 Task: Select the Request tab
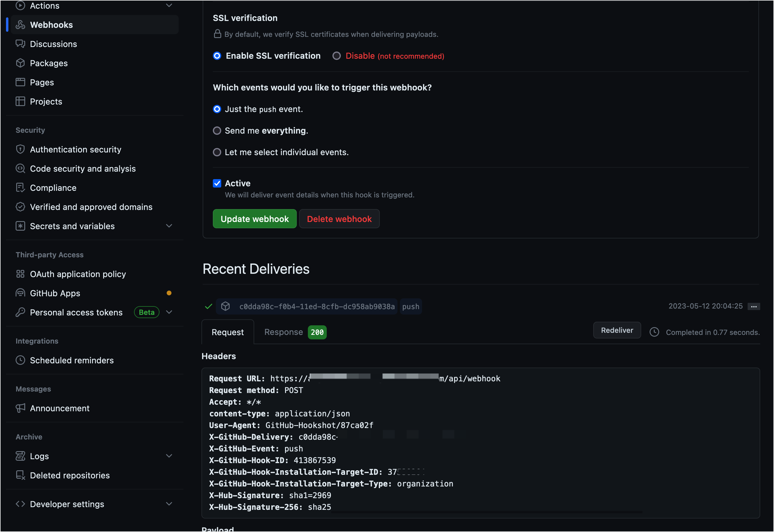point(228,332)
